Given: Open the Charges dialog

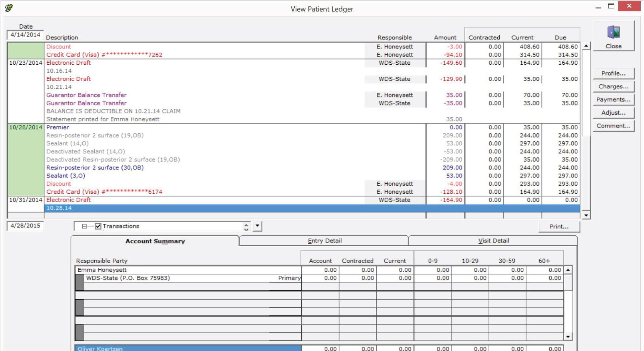Looking at the screenshot, I should pyautogui.click(x=613, y=86).
